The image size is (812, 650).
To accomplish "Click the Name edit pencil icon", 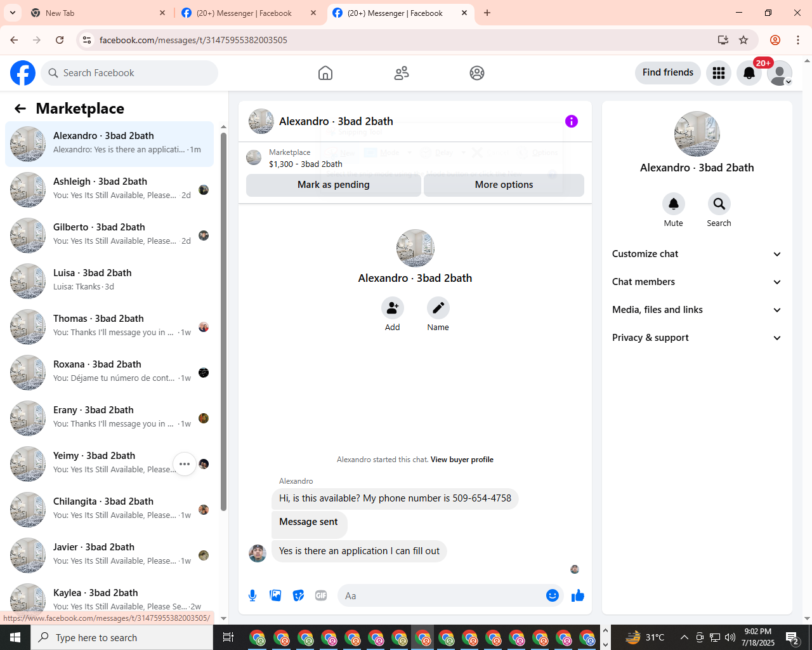I will [438, 308].
